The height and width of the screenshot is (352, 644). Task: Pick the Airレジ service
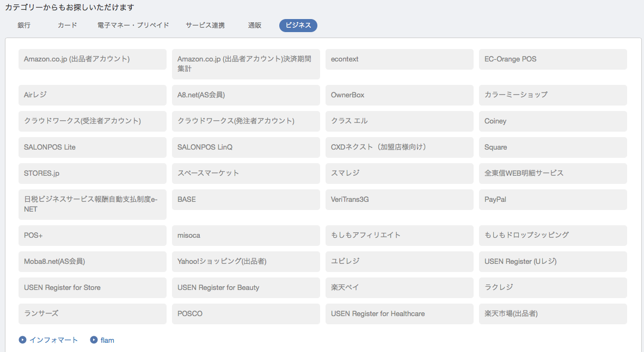point(93,95)
